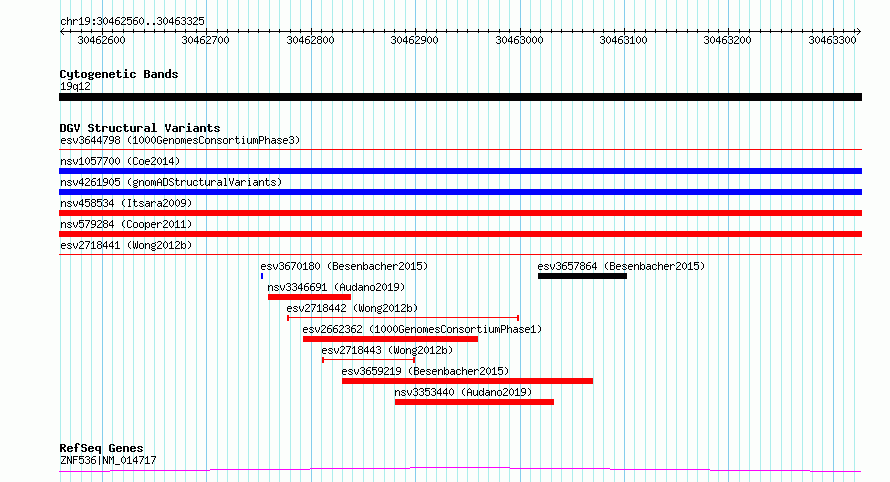Screen dimensions: 890x482
Task: Click ruler position 30463100
Action: coord(623,40)
